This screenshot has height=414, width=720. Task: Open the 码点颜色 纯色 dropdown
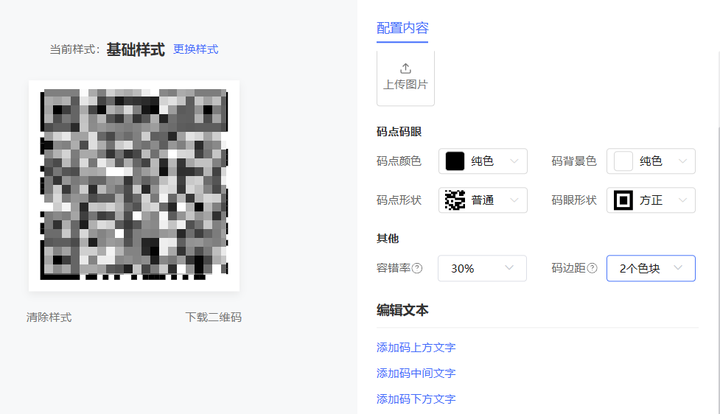tap(483, 161)
